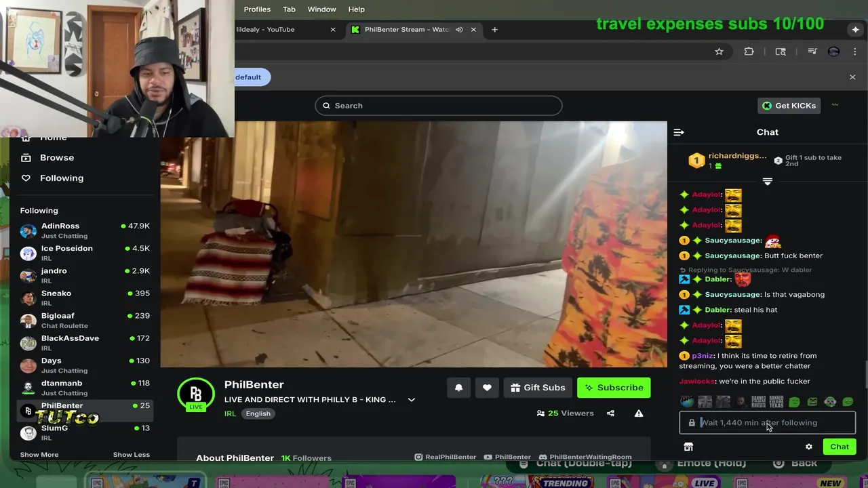Dismiss the default browser bar
The height and width of the screenshot is (488, 868).
[x=852, y=77]
